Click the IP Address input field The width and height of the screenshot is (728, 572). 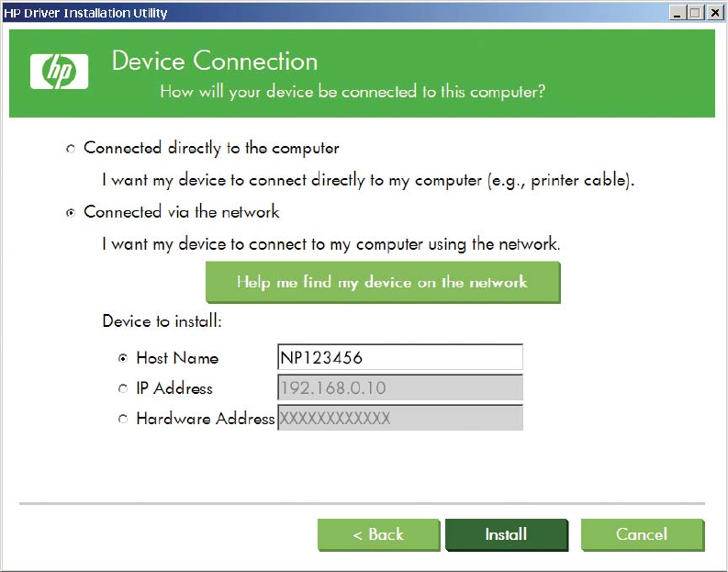(x=399, y=388)
